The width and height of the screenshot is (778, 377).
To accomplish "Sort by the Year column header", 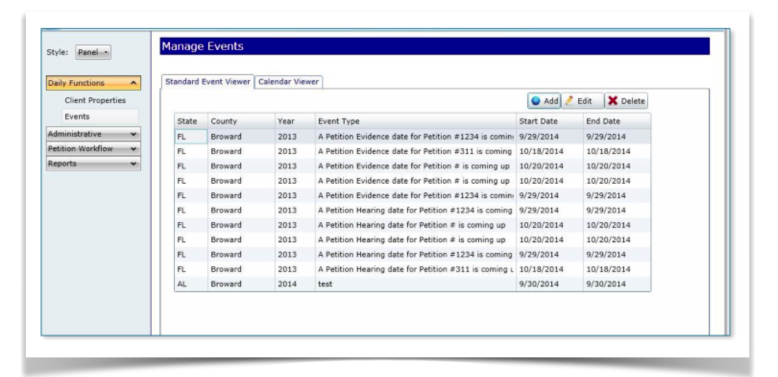I will [295, 121].
